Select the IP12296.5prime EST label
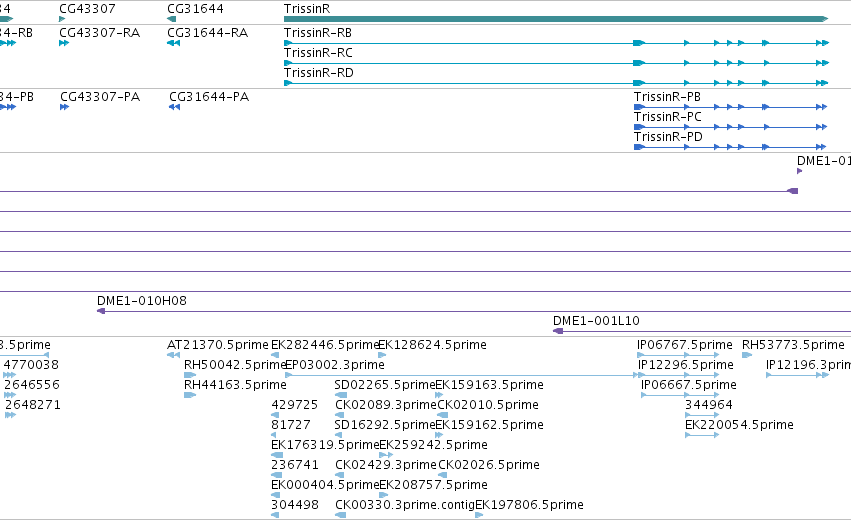 (x=685, y=365)
